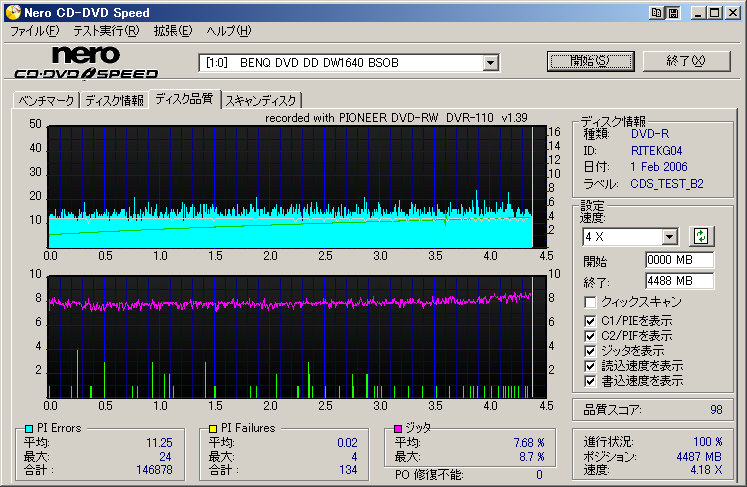
Task: Open the ファイル(F) menu
Action: (x=34, y=31)
